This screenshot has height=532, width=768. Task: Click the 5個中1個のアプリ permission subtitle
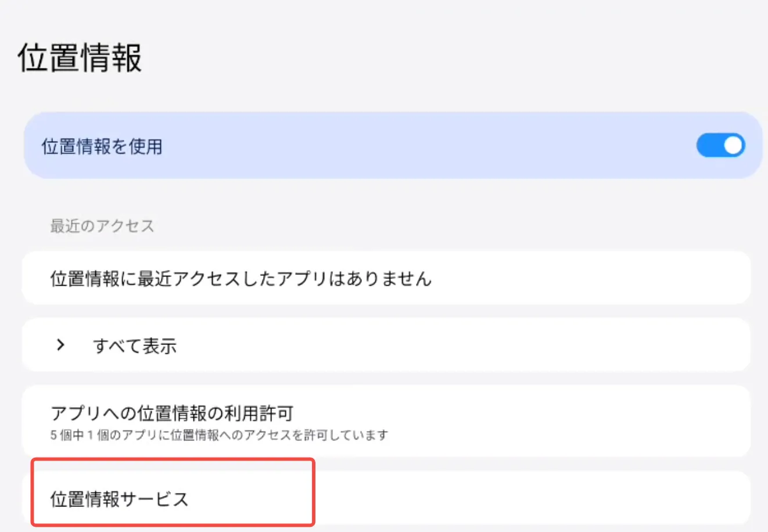coord(219,435)
